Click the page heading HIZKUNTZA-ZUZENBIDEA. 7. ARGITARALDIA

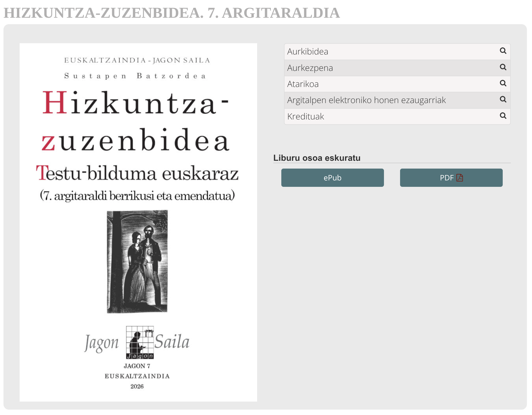(172, 13)
